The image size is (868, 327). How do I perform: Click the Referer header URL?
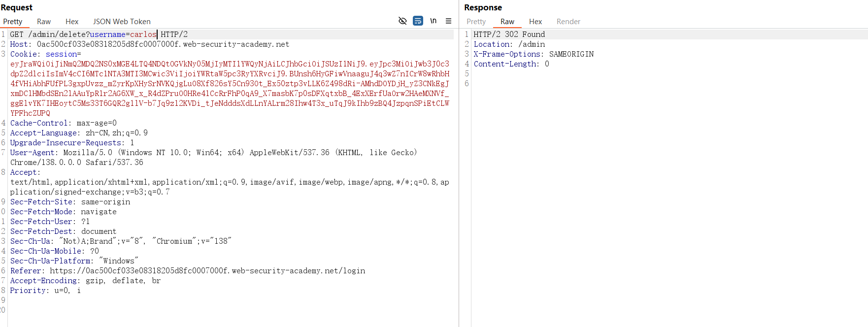[x=207, y=271]
